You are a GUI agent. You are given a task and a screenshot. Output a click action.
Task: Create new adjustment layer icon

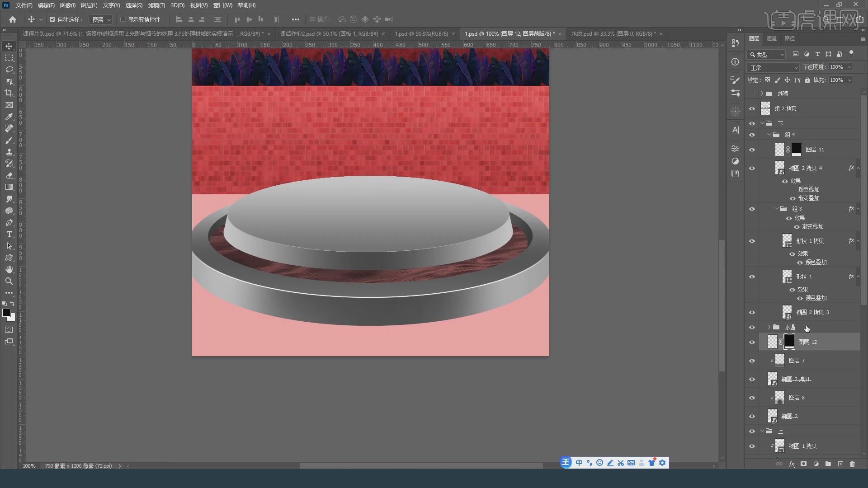pyautogui.click(x=816, y=464)
